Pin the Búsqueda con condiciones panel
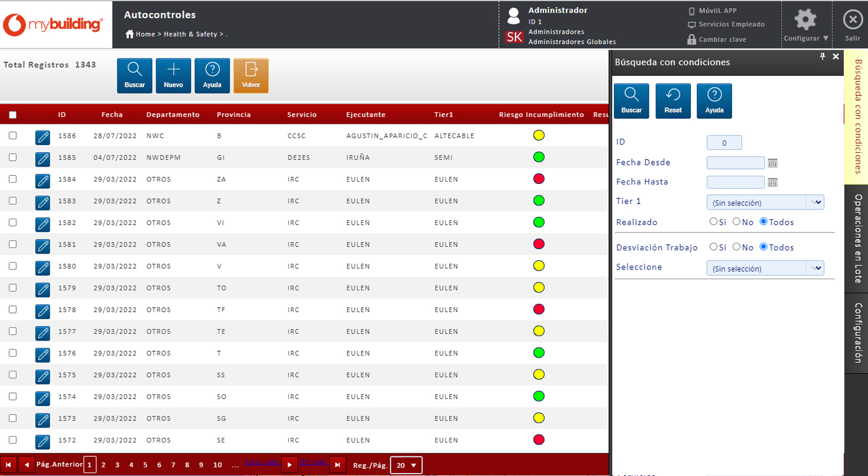This screenshot has width=868, height=476. point(822,57)
